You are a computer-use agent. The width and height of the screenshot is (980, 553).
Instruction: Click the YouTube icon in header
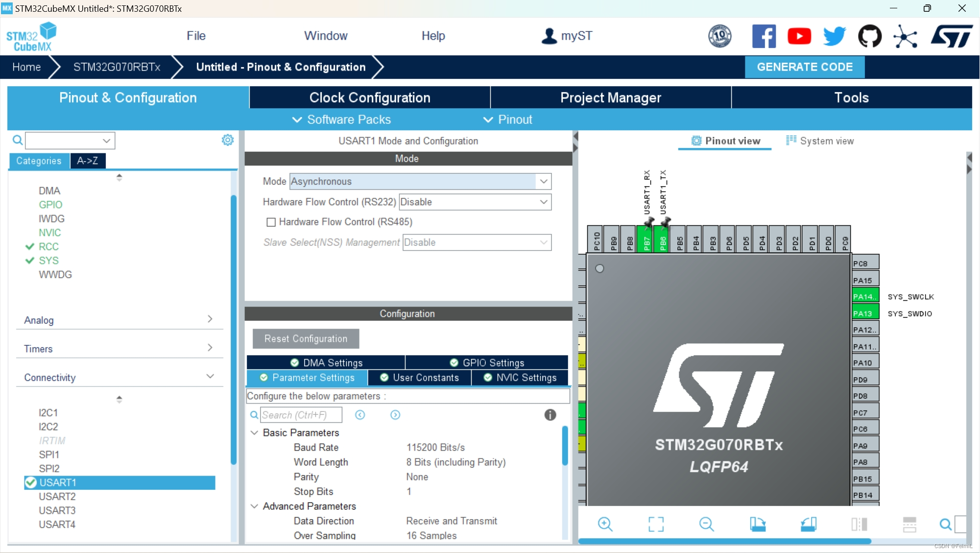pos(799,36)
